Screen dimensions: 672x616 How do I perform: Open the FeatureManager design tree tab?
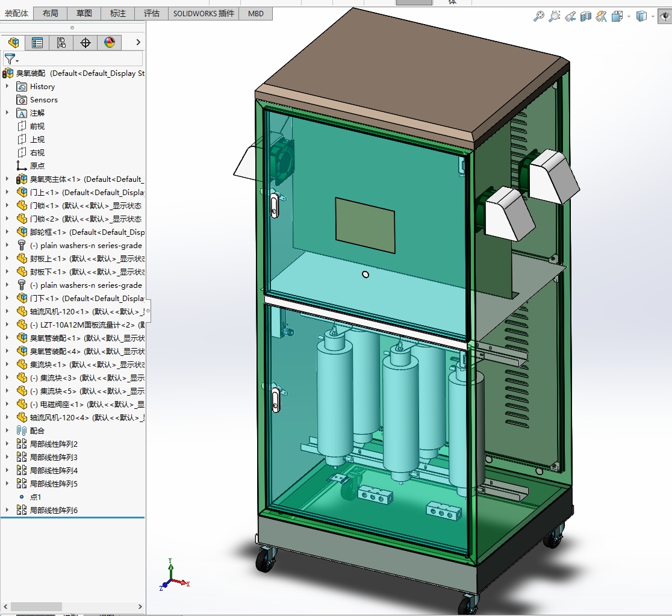(13, 42)
